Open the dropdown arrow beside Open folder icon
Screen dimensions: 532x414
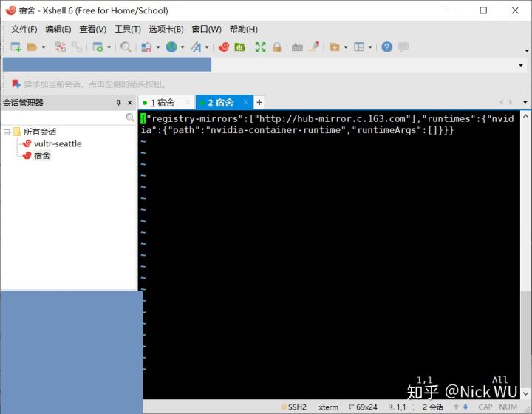(x=44, y=47)
